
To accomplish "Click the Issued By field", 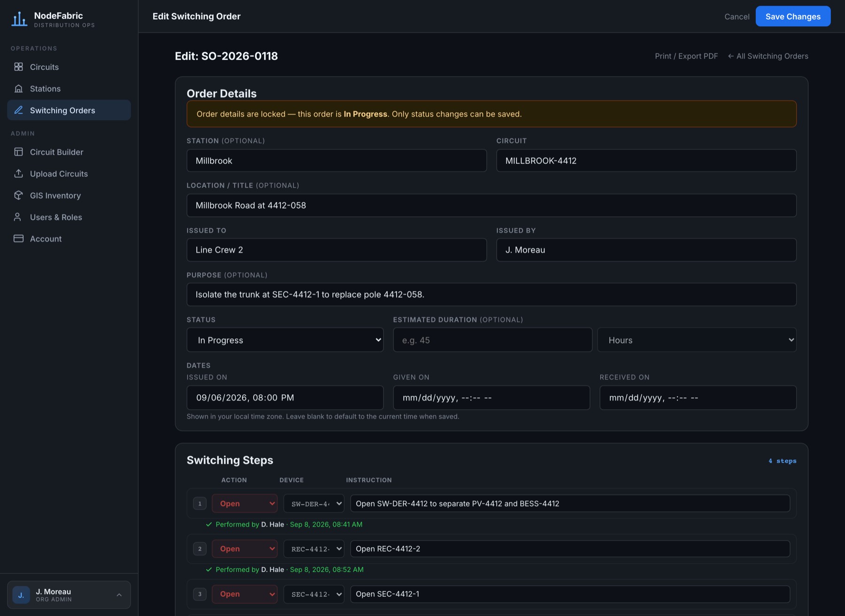I will tap(646, 250).
